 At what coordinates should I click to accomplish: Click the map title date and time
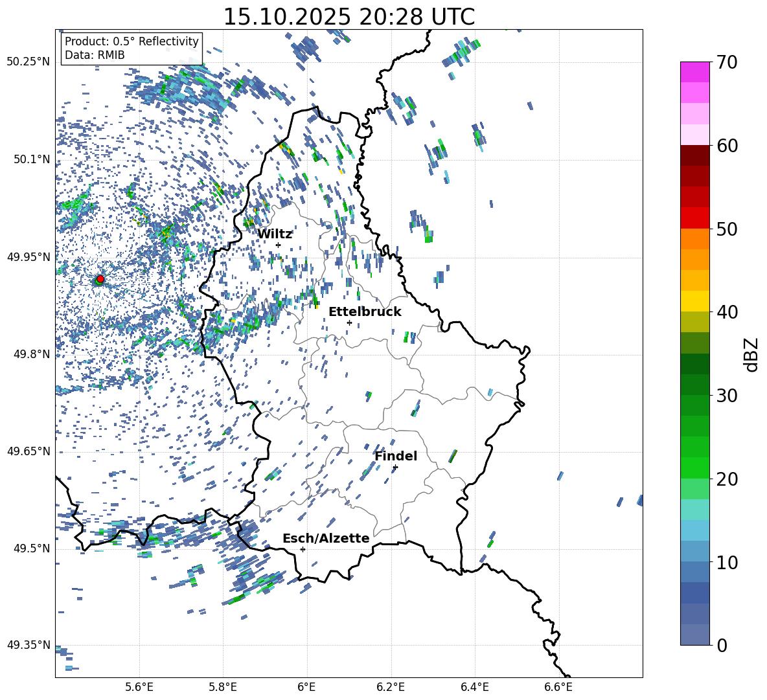tap(349, 17)
